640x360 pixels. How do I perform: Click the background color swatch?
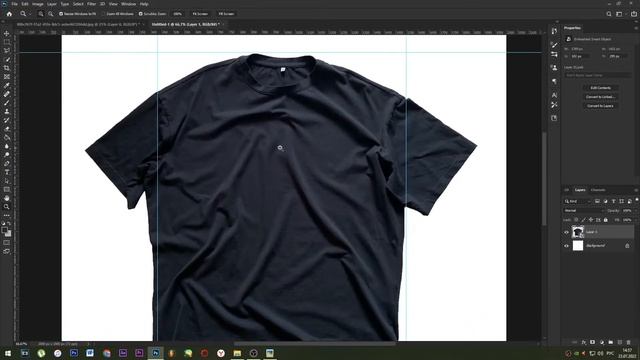9,234
